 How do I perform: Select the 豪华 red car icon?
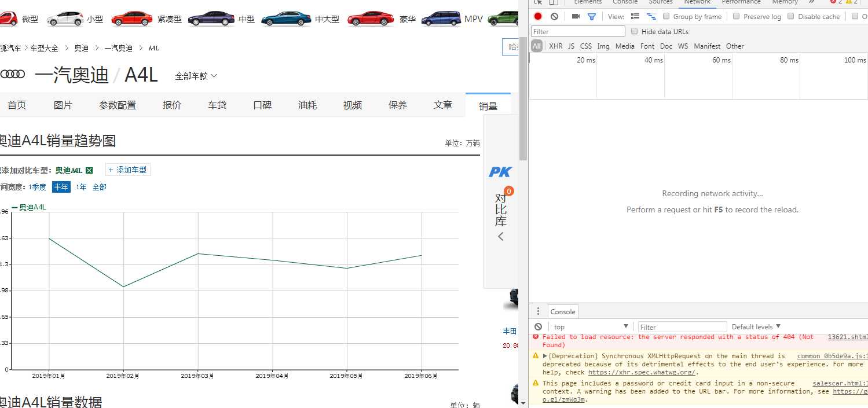tap(371, 19)
